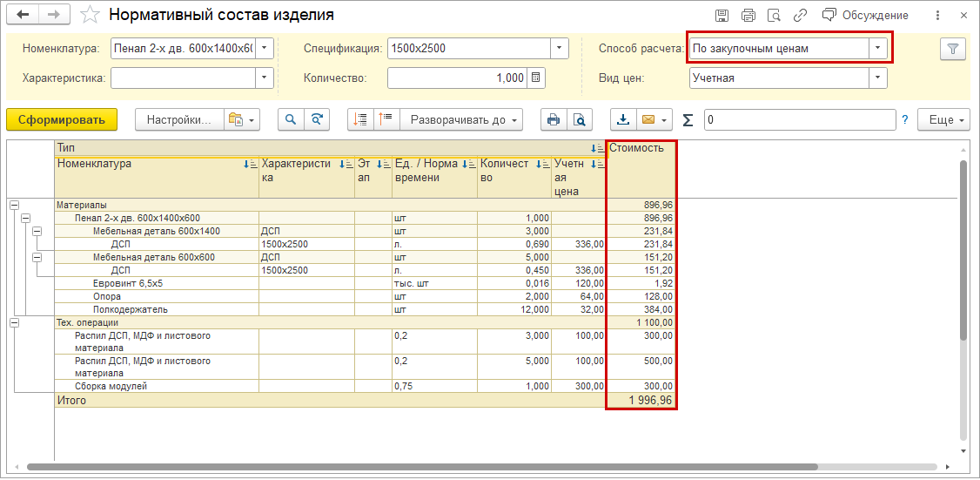Click the print preview icon in toolbar
Image resolution: width=980 pixels, height=480 pixels.
click(579, 119)
